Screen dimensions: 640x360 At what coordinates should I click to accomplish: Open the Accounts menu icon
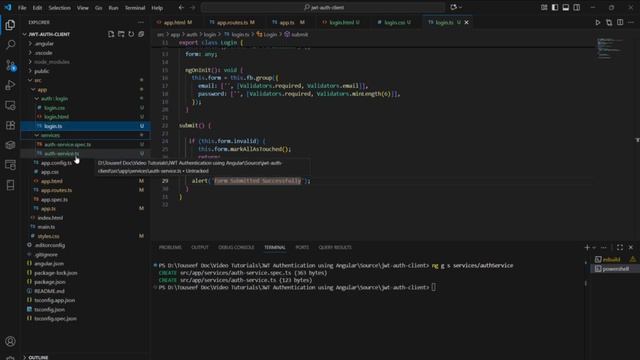[10, 341]
